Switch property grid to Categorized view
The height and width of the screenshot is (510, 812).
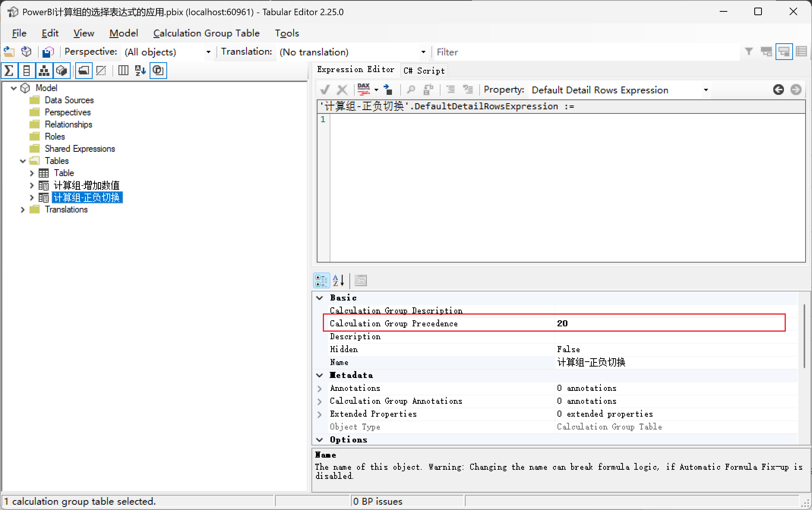click(321, 281)
